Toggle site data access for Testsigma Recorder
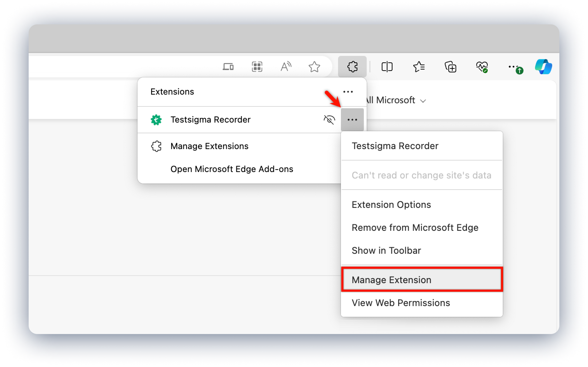Image resolution: width=588 pixels, height=367 pixels. coord(422,175)
